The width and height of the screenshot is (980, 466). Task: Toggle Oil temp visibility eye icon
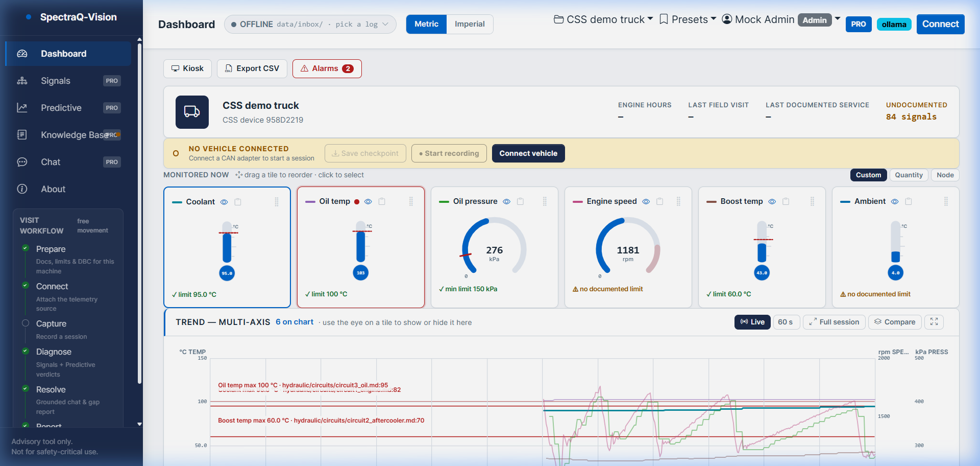(368, 201)
